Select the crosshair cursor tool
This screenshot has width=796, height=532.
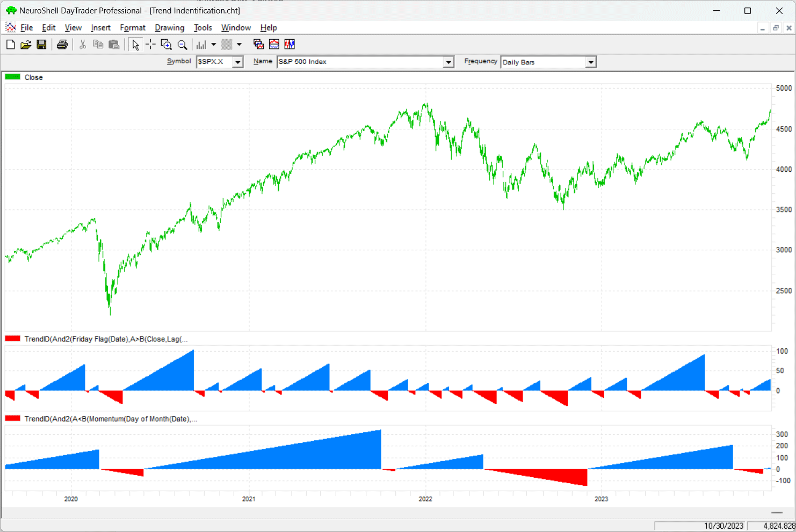point(151,45)
